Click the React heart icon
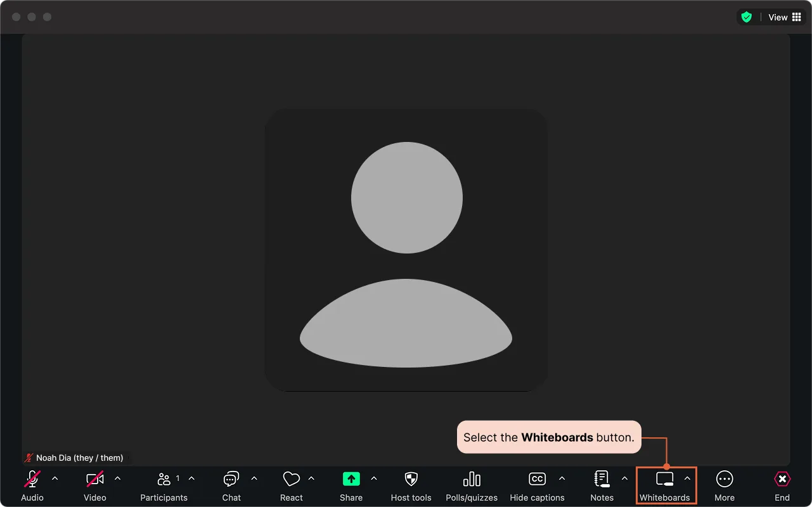The image size is (812, 507). click(x=291, y=480)
